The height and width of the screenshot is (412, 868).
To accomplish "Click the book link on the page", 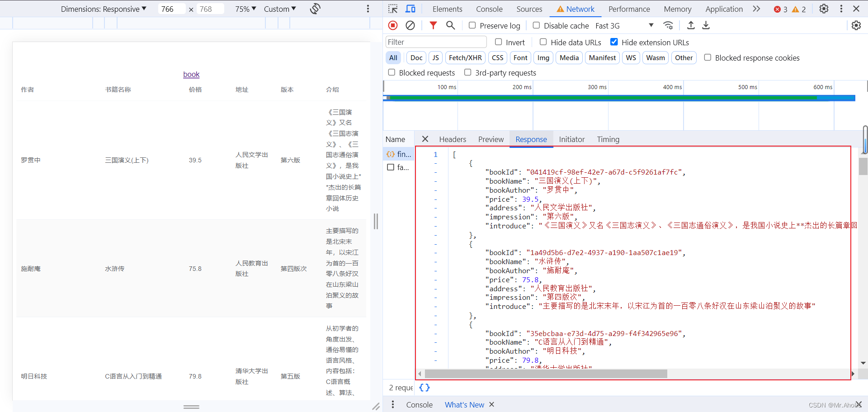I will pyautogui.click(x=191, y=74).
